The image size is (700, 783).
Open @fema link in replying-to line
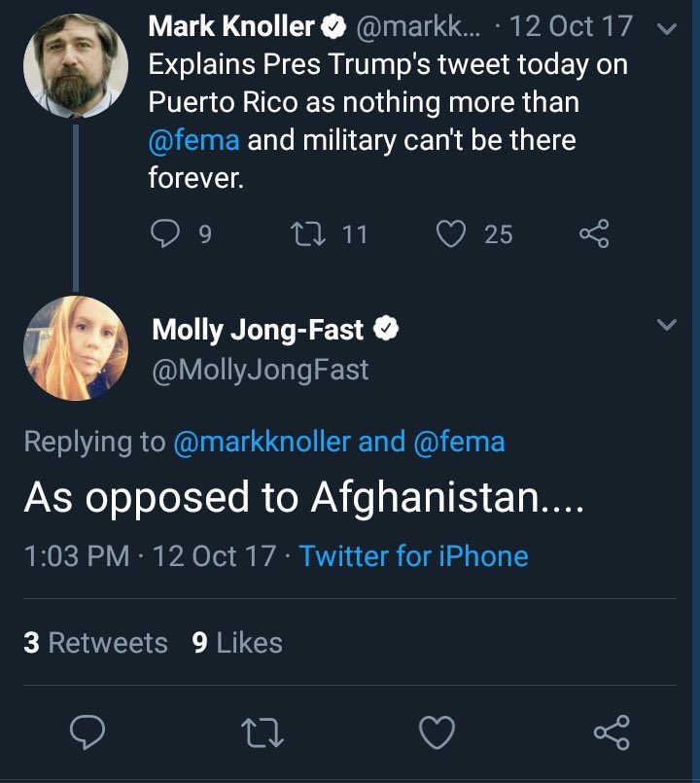point(460,442)
